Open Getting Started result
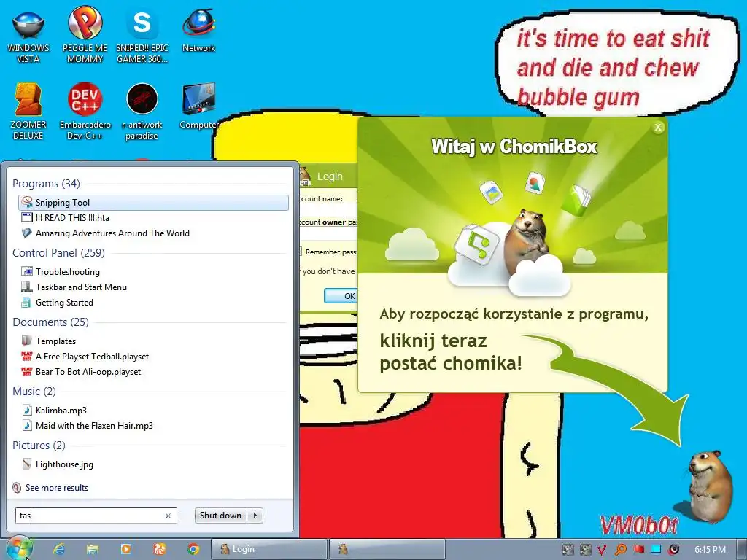The height and width of the screenshot is (560, 747). 153,303
